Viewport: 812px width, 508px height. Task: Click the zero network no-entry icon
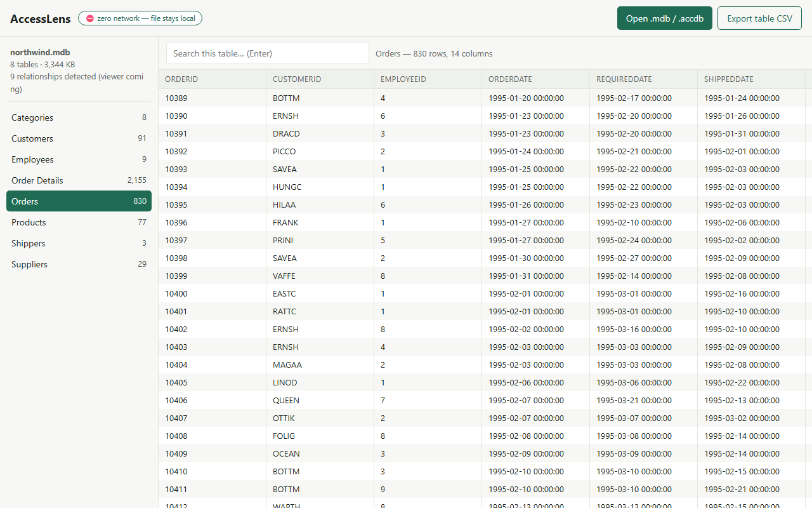click(89, 18)
